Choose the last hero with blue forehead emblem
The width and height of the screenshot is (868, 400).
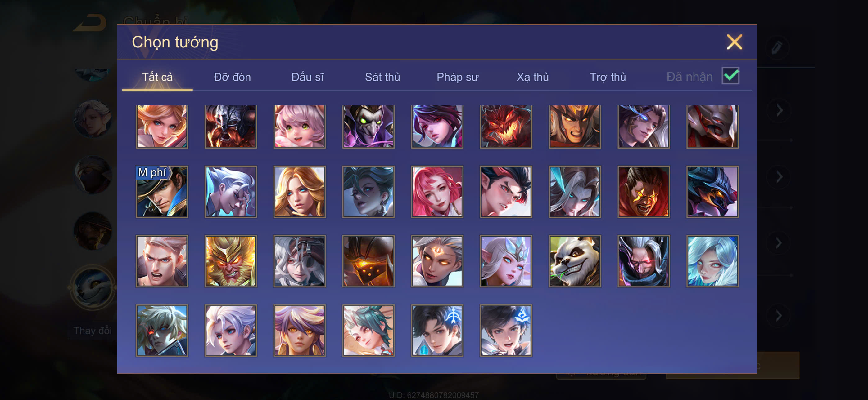coord(506,330)
